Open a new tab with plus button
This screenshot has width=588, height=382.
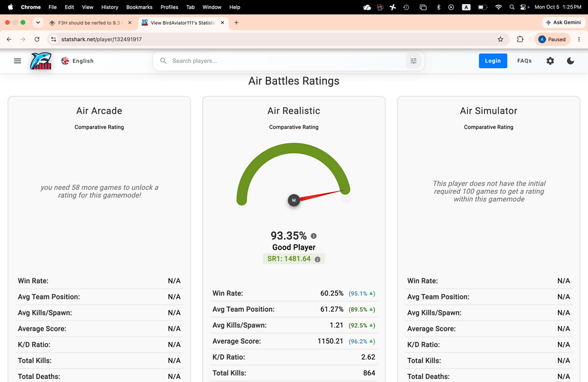click(x=236, y=23)
